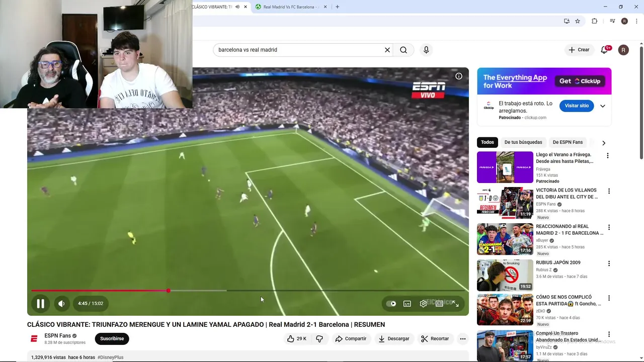The height and width of the screenshot is (362, 644).
Task: Open the YouTube account avatar menu
Action: pyautogui.click(x=623, y=50)
